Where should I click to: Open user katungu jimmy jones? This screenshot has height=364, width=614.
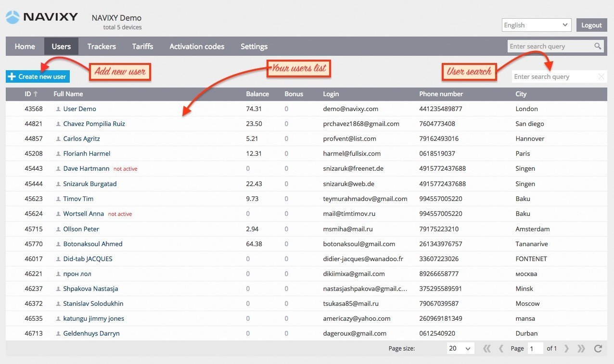93,318
